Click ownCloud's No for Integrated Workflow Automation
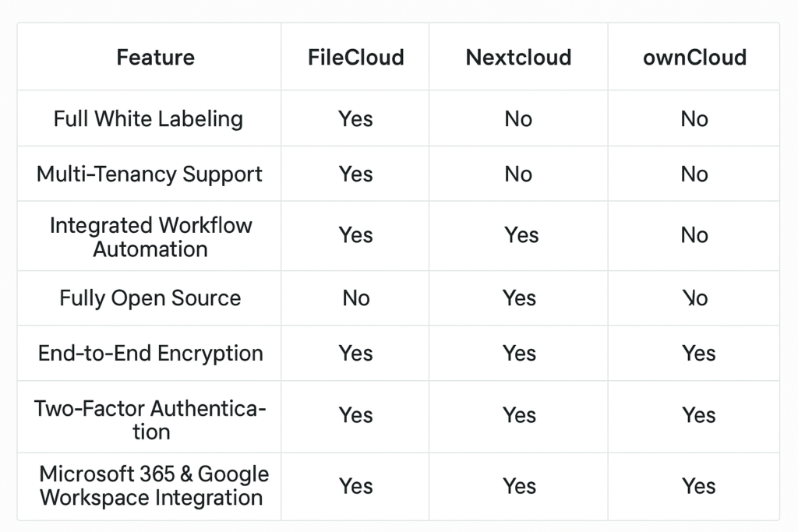 [694, 235]
